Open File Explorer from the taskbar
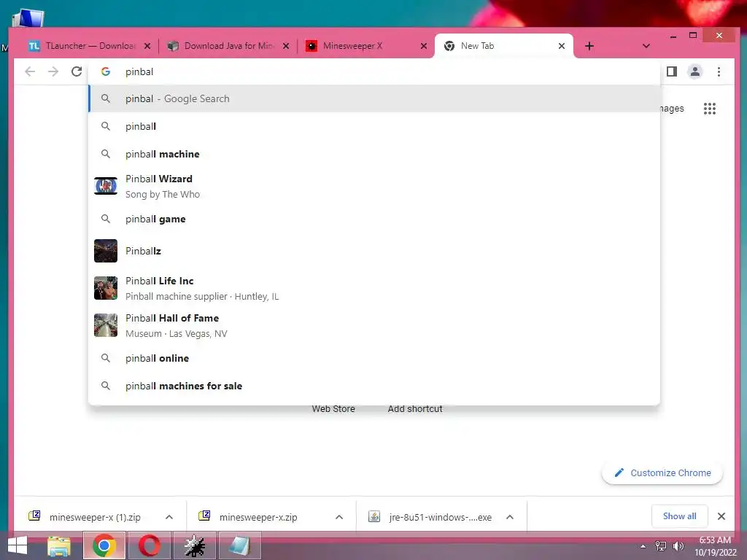Screen dimensions: 747x560 pos(59,545)
